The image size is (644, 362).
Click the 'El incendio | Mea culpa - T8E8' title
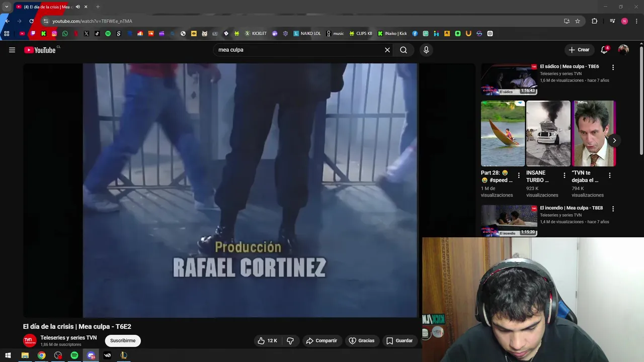click(571, 208)
